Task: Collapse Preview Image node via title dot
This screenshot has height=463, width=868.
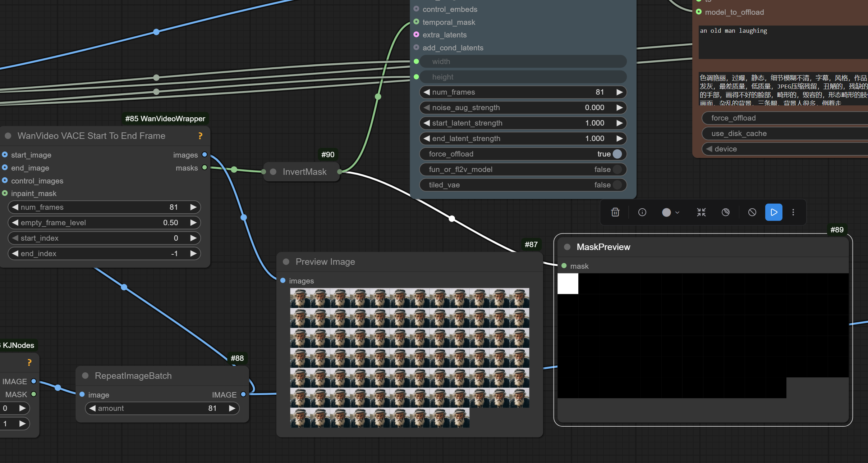Action: (286, 262)
